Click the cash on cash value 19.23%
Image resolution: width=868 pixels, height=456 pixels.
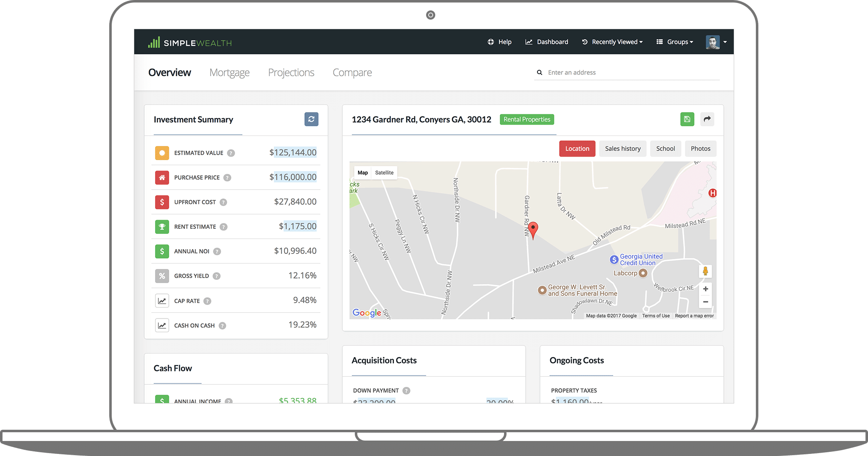click(302, 325)
